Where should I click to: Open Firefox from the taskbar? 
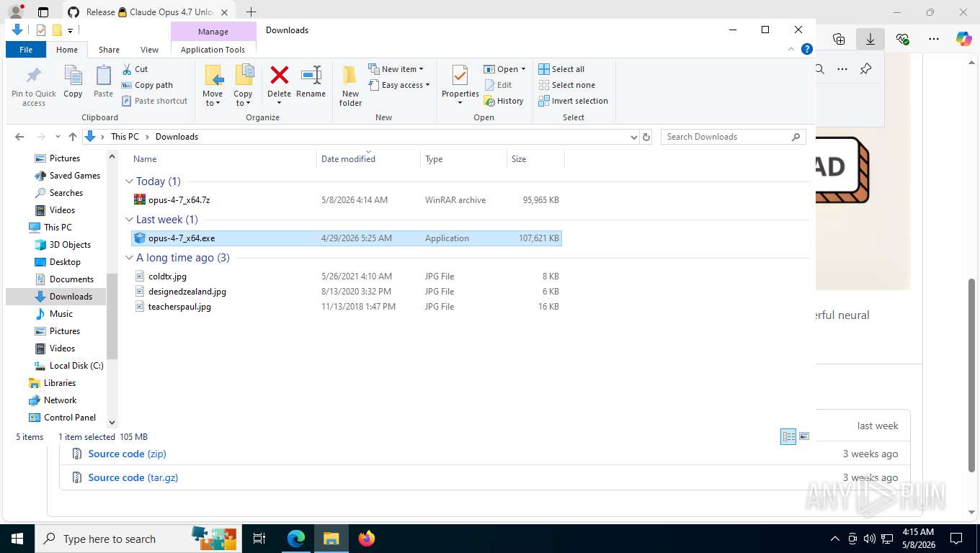[x=367, y=539]
